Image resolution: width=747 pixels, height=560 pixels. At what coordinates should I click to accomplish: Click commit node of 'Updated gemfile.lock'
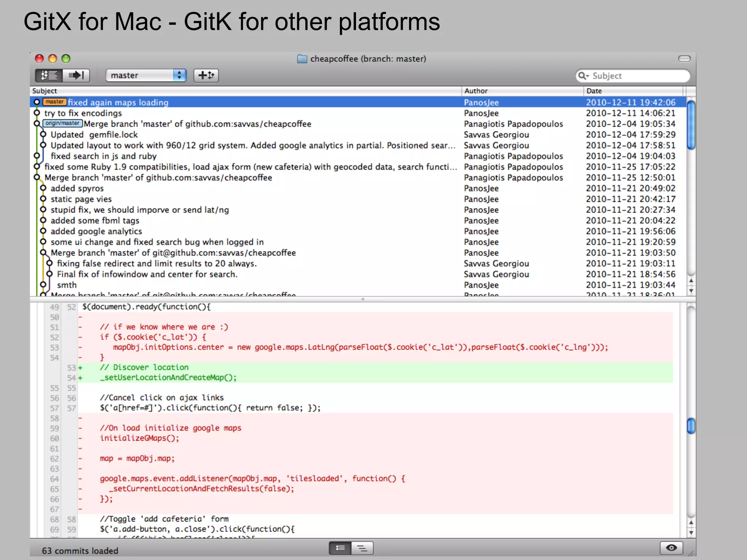[43, 135]
